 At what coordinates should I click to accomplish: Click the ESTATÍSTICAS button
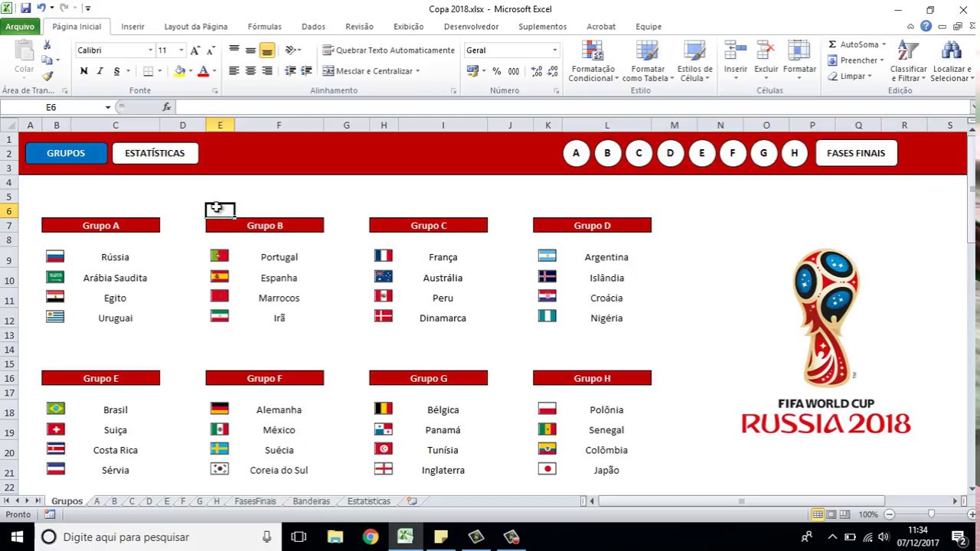click(x=155, y=153)
